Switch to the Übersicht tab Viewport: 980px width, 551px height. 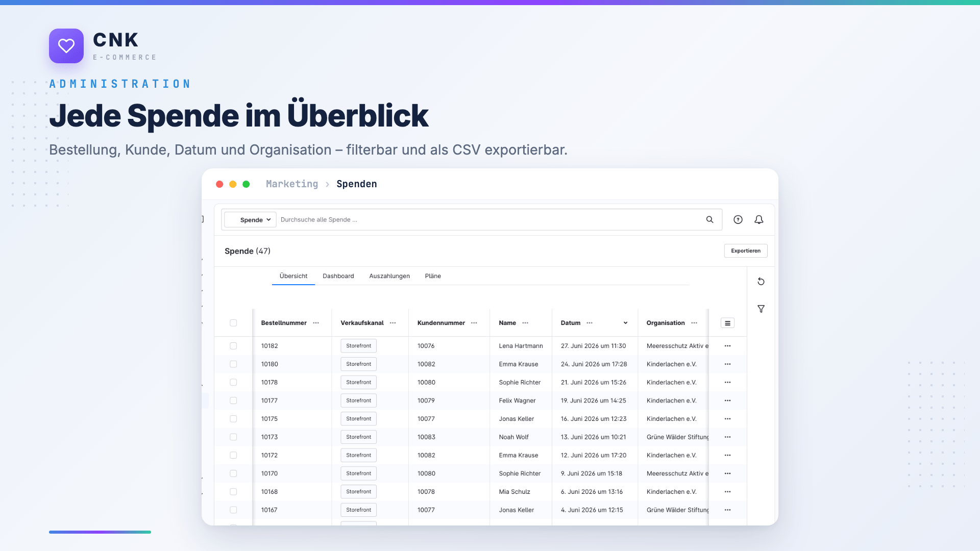click(293, 276)
